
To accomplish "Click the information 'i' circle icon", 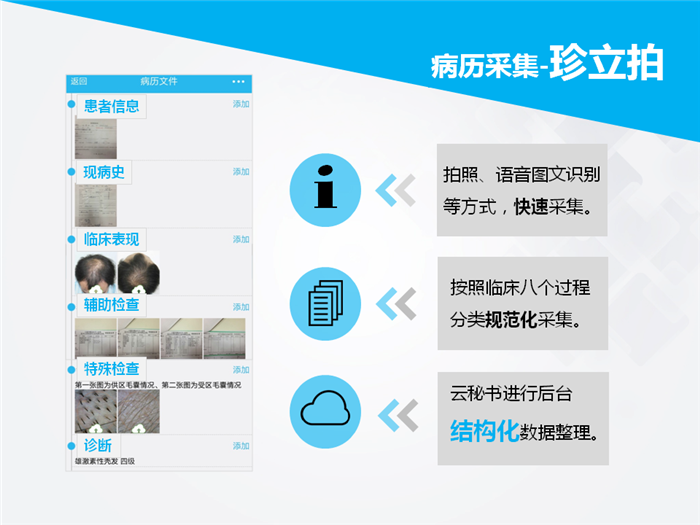I will (325, 189).
